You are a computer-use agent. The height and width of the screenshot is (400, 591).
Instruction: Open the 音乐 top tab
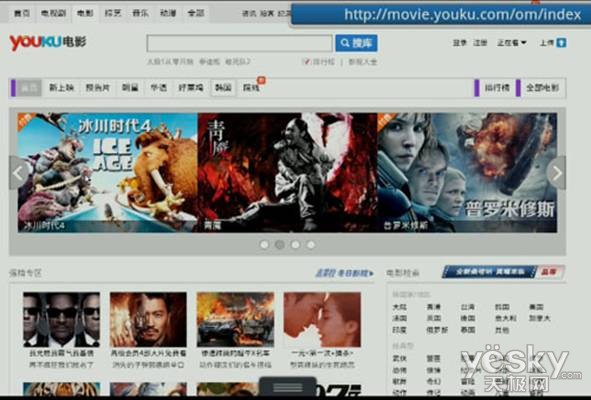[140, 13]
